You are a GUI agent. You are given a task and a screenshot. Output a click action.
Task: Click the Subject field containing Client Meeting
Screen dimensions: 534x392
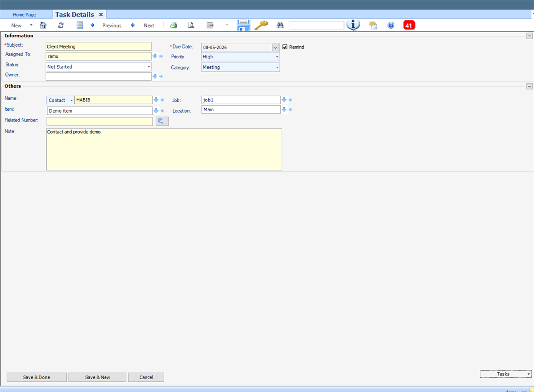tap(99, 46)
